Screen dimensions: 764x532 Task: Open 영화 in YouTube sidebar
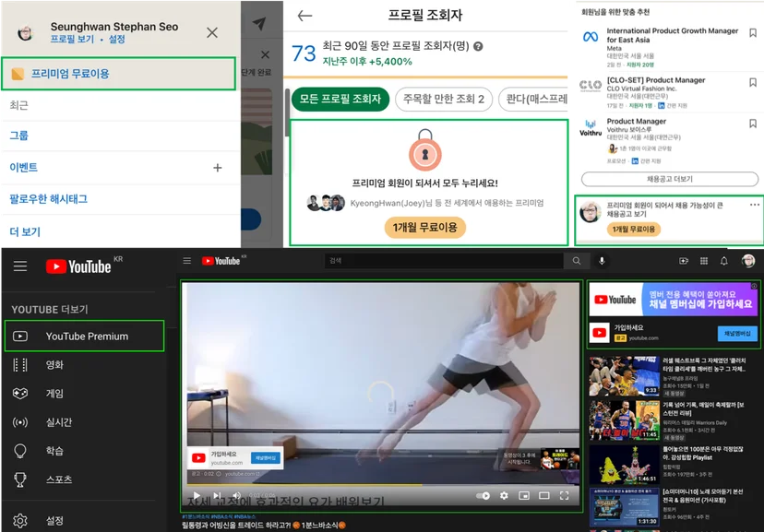54,365
